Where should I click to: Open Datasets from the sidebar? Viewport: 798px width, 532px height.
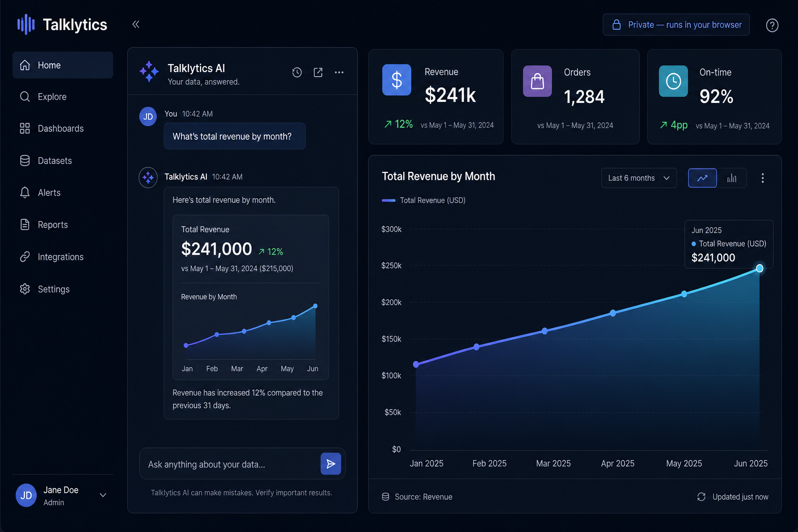point(63,161)
